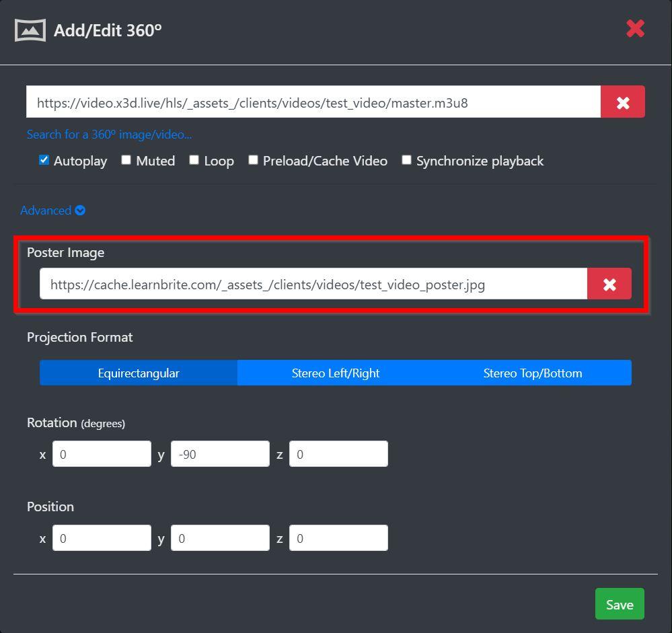Select Stereo Left/Right projection
The height and width of the screenshot is (633, 672).
[x=336, y=373]
